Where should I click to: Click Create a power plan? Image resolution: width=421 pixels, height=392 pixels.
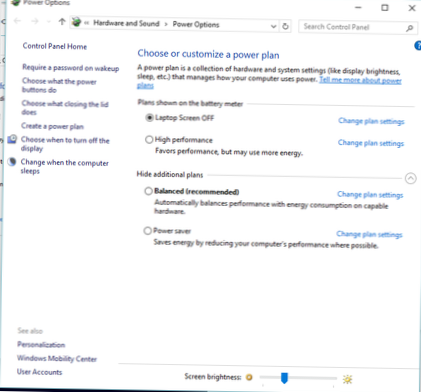[x=52, y=126]
